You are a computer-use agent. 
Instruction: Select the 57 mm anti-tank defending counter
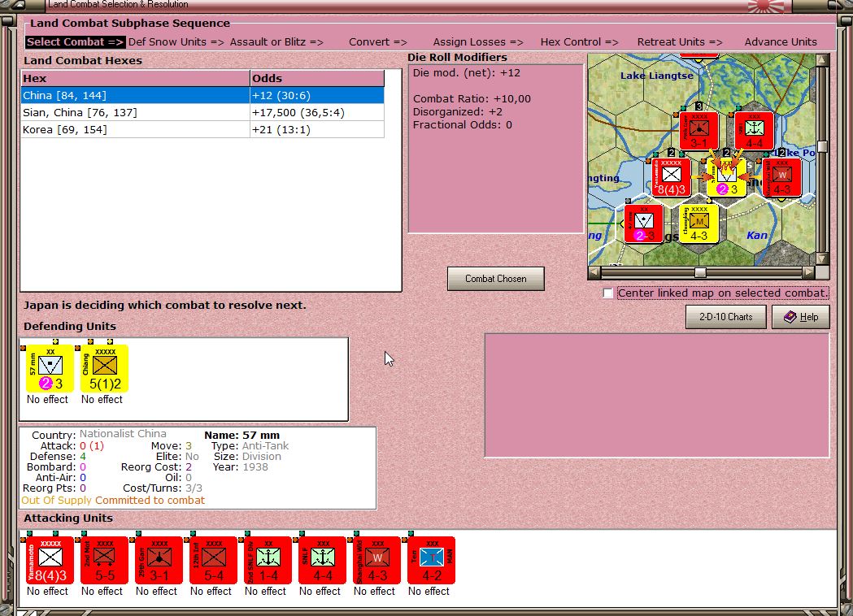[50, 368]
